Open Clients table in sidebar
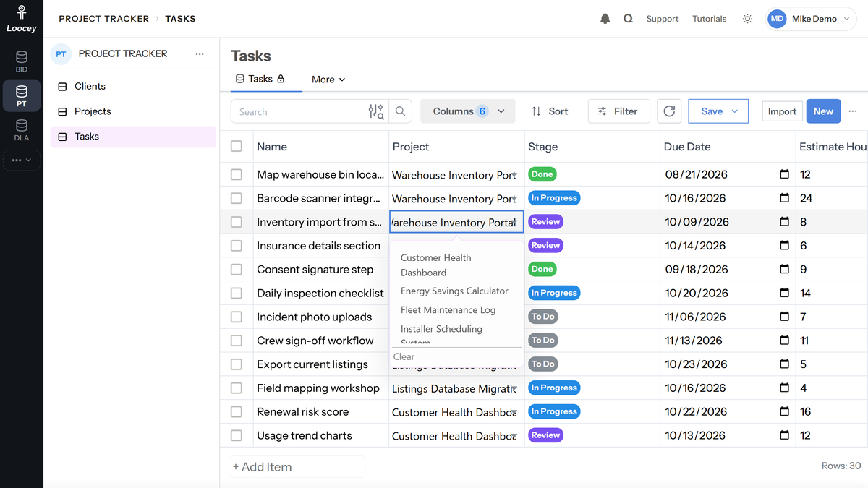This screenshot has height=488, width=868. tap(133, 86)
